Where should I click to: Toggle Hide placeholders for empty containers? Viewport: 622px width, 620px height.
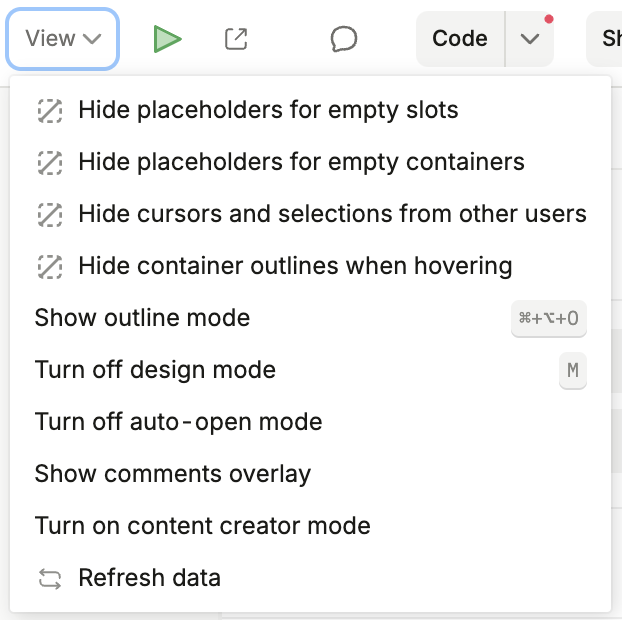click(311, 162)
